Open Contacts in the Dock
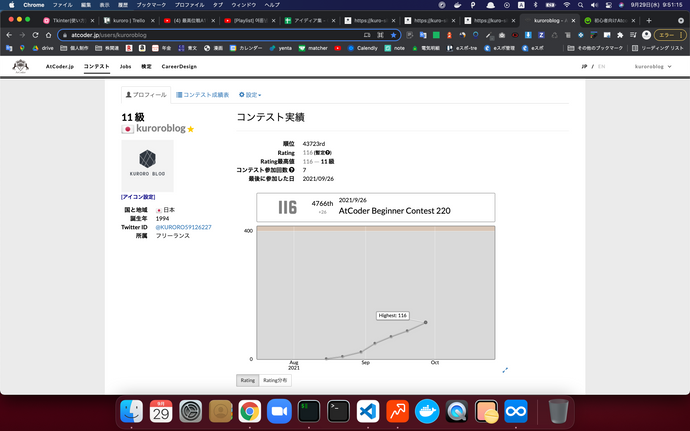 (x=220, y=412)
